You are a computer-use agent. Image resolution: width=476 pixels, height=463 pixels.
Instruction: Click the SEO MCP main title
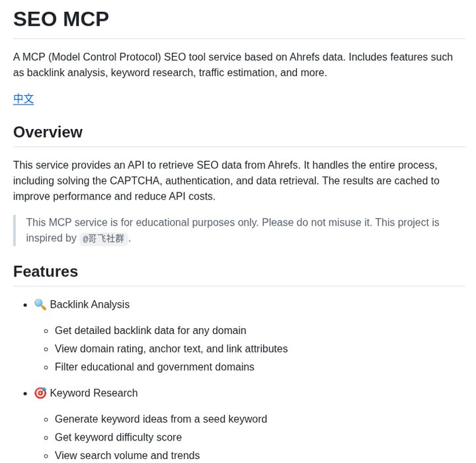[61, 19]
